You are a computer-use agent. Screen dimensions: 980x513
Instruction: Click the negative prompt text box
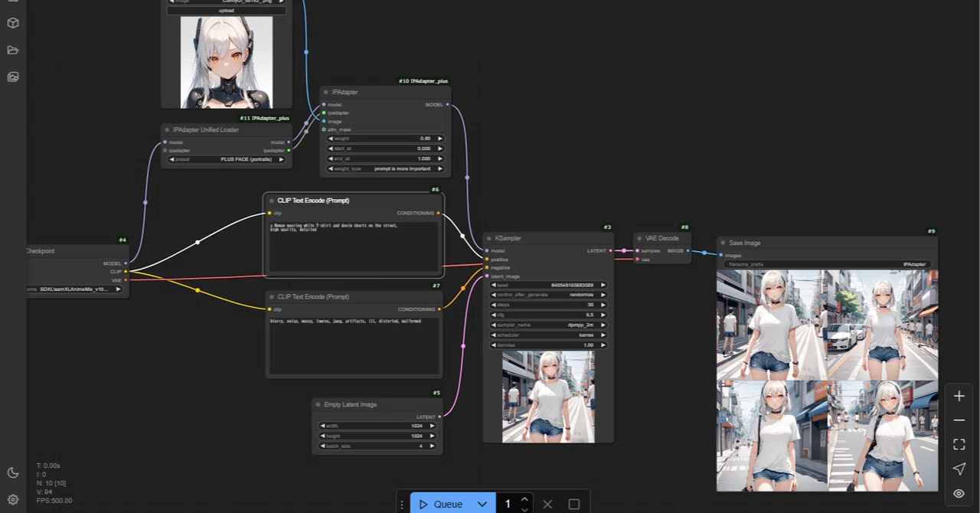[x=354, y=345]
